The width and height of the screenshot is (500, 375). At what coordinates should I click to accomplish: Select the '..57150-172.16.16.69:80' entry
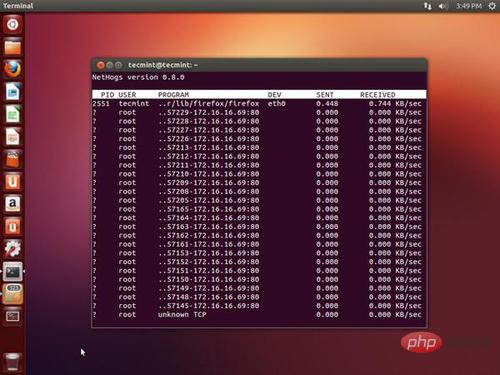coord(209,279)
